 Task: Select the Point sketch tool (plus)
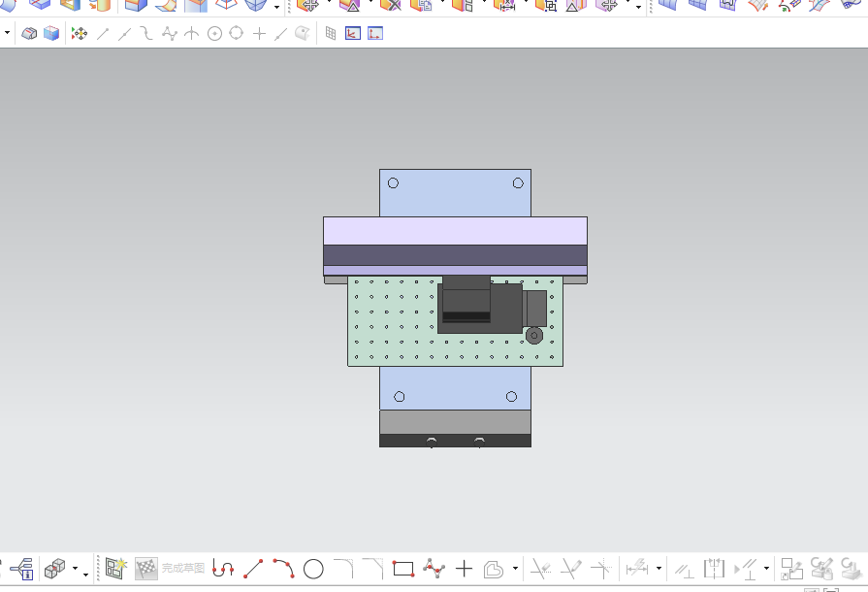pos(464,569)
